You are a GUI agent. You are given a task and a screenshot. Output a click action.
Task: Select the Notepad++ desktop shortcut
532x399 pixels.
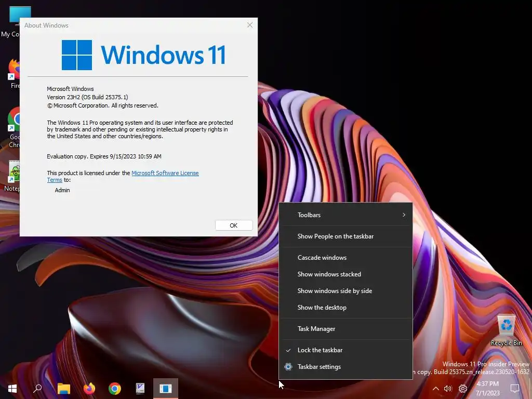12,176
